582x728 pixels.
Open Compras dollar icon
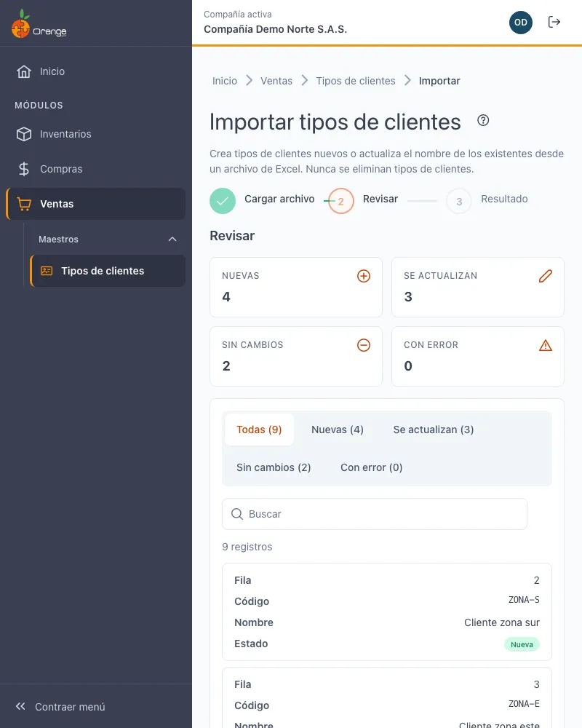tap(24, 169)
